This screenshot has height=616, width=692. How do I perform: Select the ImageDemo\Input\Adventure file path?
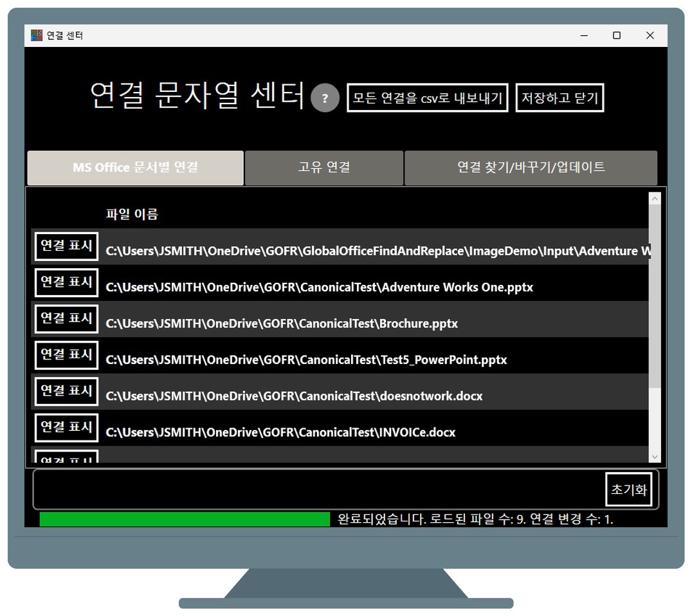click(378, 251)
